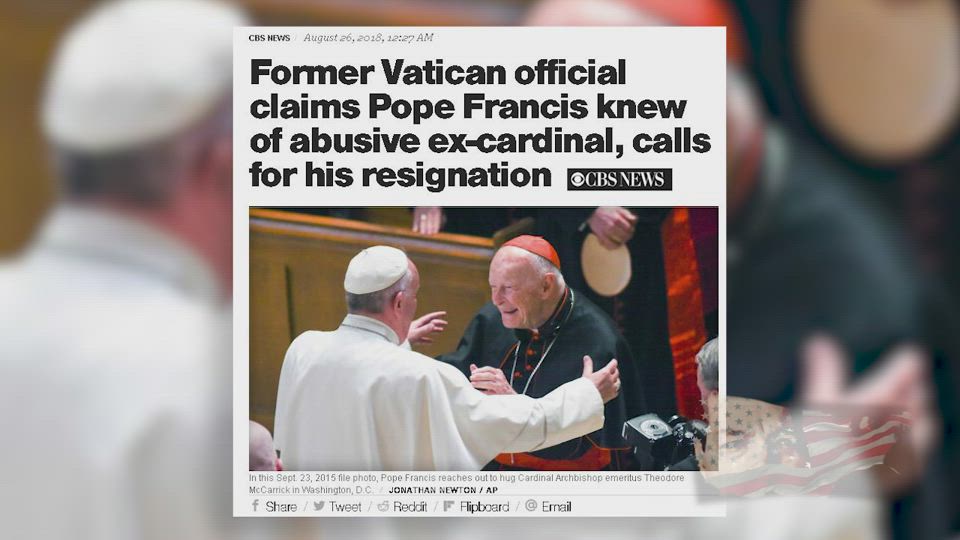The image size is (960, 540).
Task: Click the Email at-sign icon
Action: (531, 505)
